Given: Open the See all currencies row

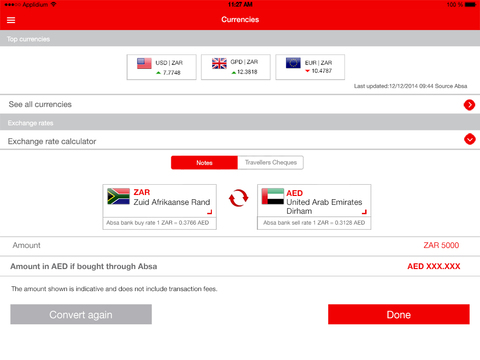Looking at the screenshot, I should [240, 104].
